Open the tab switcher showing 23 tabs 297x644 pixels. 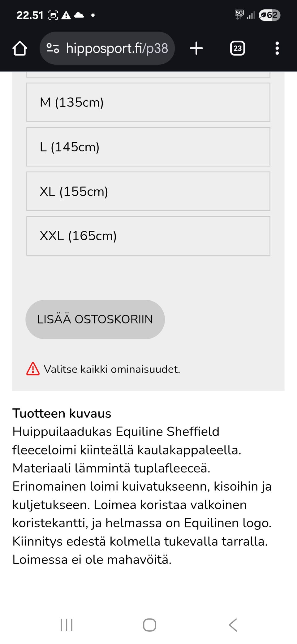(x=237, y=48)
